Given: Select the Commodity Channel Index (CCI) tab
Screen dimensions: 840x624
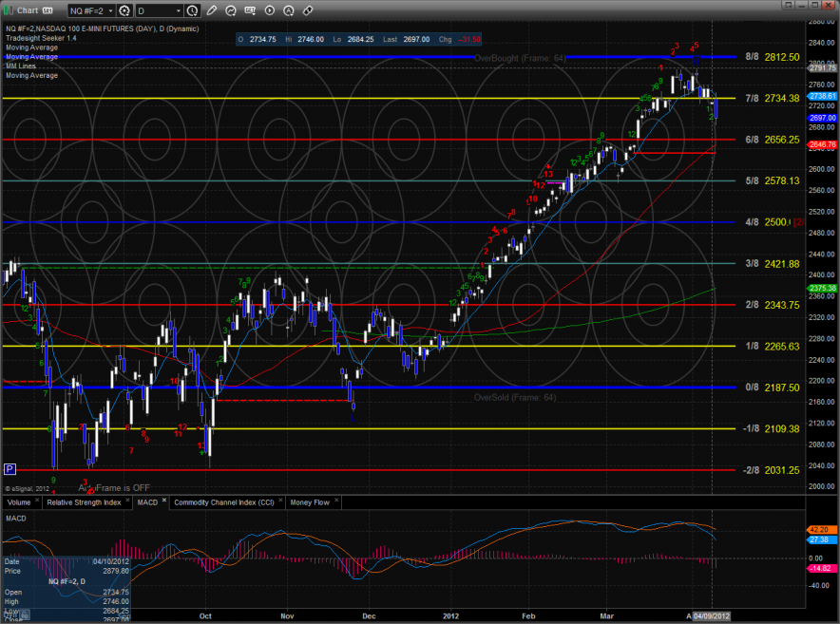Looking at the screenshot, I should tap(224, 501).
